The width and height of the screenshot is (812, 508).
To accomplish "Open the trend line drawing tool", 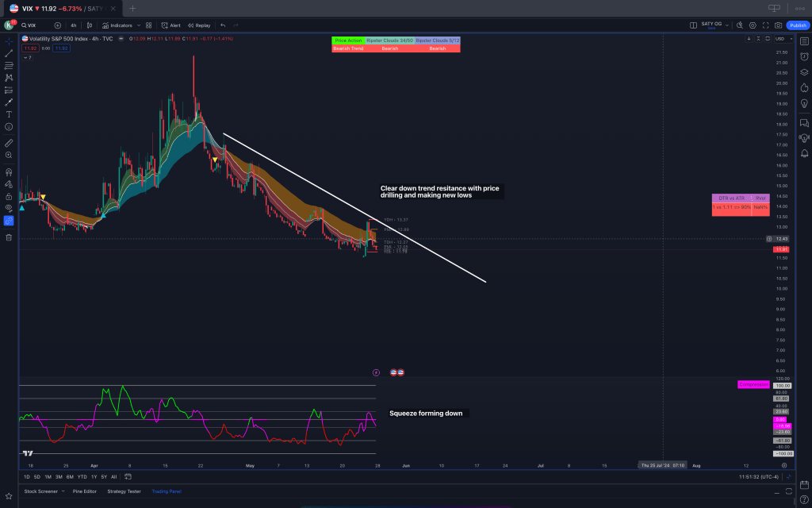I will 9,52.
